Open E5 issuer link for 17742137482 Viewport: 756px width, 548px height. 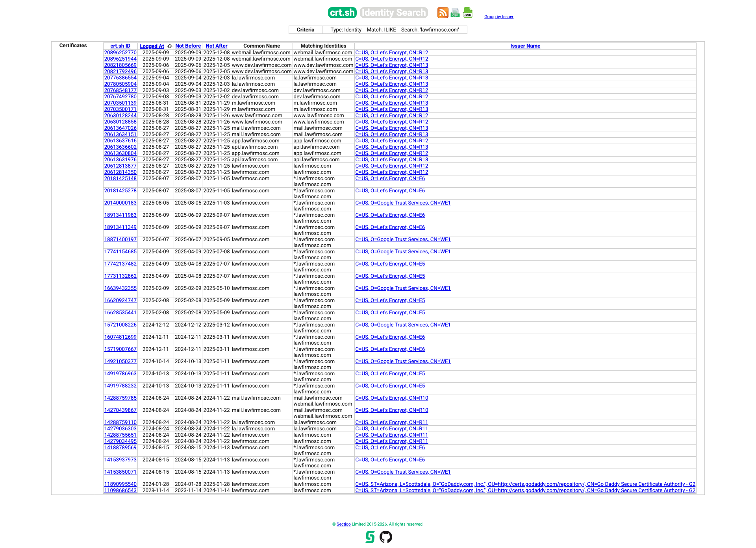pos(390,264)
